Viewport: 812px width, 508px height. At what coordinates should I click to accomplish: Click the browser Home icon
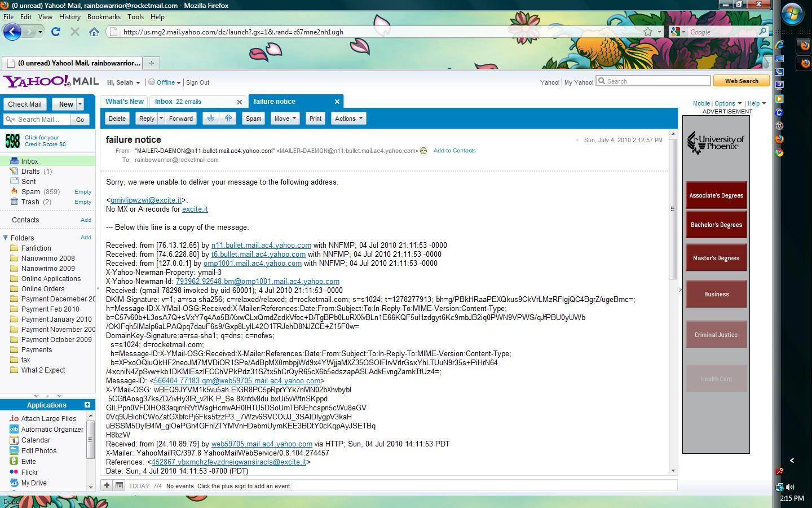[x=94, y=32]
